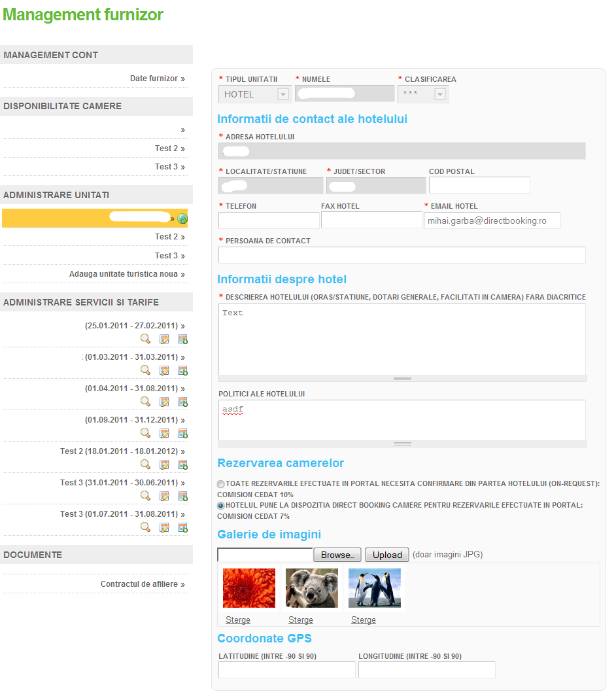Click magnifier icon for 01.09.2011 - 31.12.2011 tariff
This screenshot has width=616, height=698.
tap(145, 433)
